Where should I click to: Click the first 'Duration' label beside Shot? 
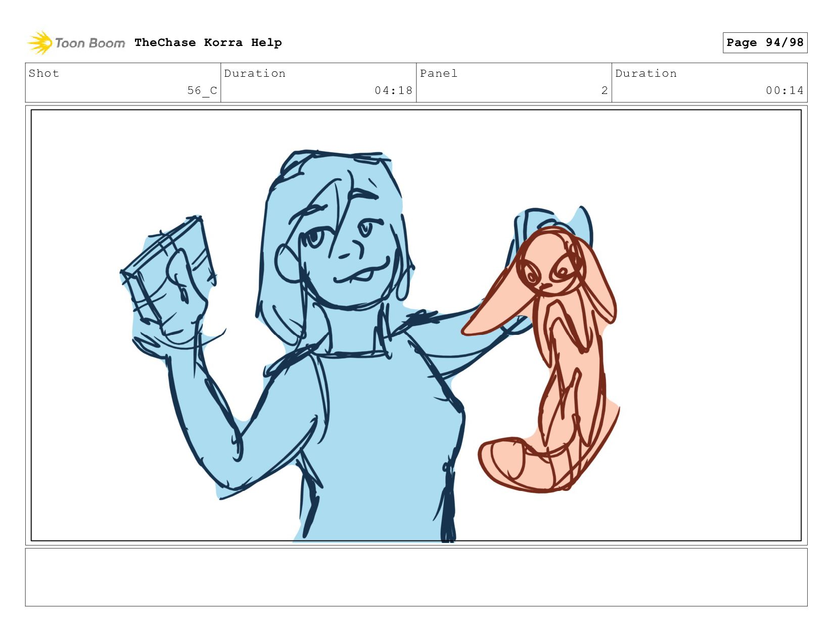click(255, 73)
